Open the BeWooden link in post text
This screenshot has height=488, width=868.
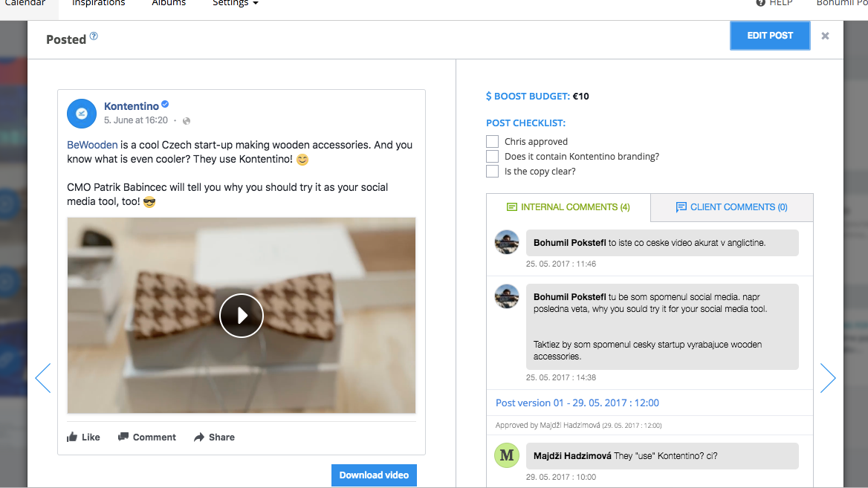[x=92, y=145]
